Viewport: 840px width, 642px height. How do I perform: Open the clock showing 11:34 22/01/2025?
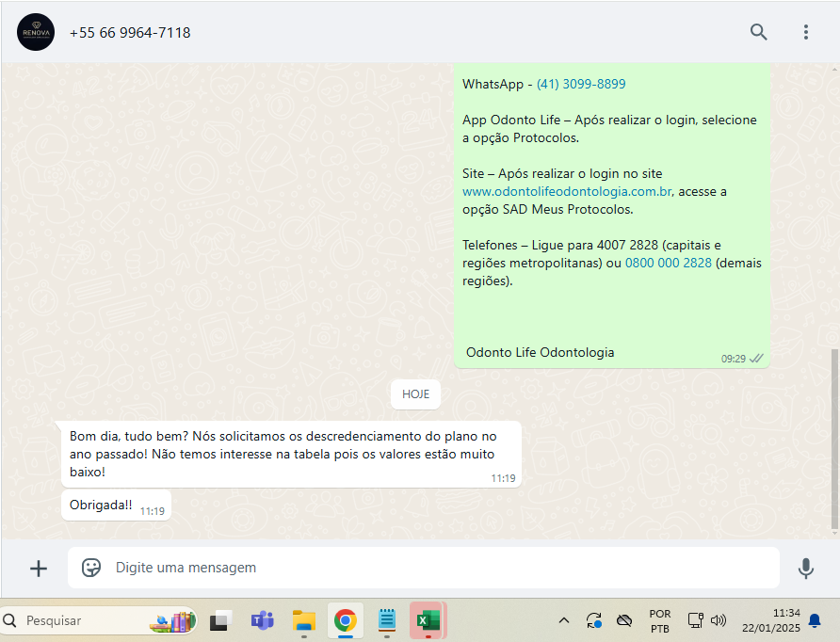771,620
